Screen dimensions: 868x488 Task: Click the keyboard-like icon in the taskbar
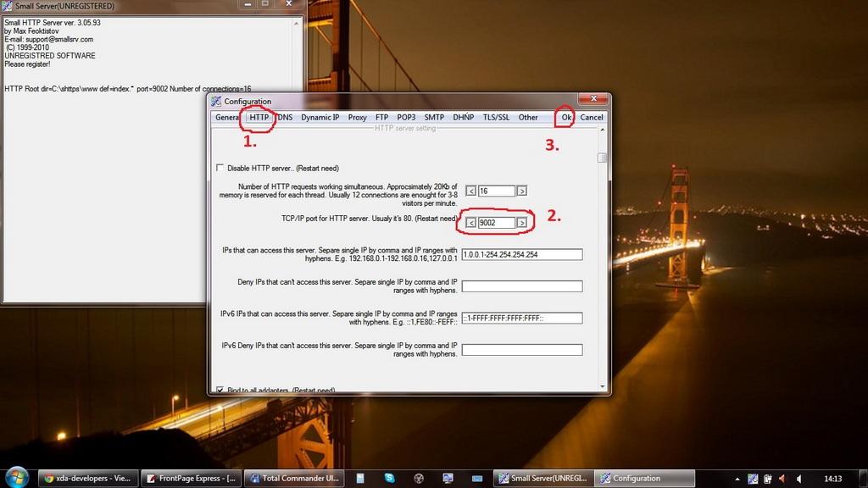point(477,478)
